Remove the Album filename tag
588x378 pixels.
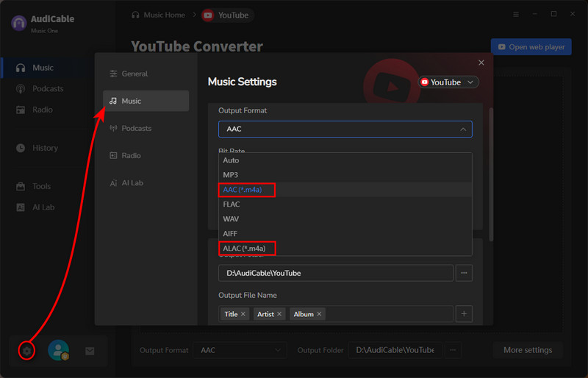[x=319, y=314]
